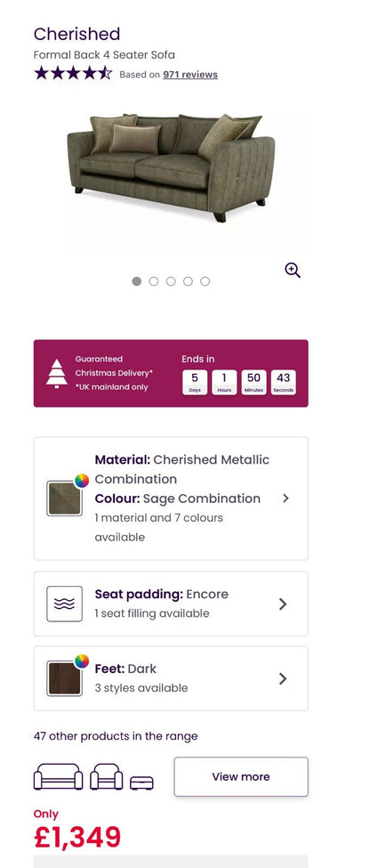Open the Feet: Dark styles row
370x868 pixels.
coord(171,678)
